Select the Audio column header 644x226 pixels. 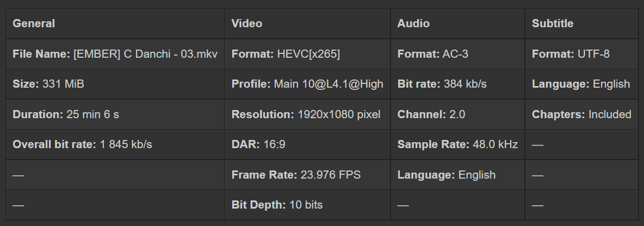pyautogui.click(x=413, y=23)
